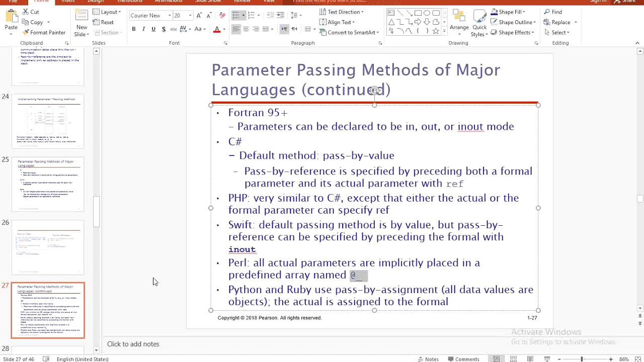
Task: Select the star shape in shapes gallery
Action: (x=436, y=31)
